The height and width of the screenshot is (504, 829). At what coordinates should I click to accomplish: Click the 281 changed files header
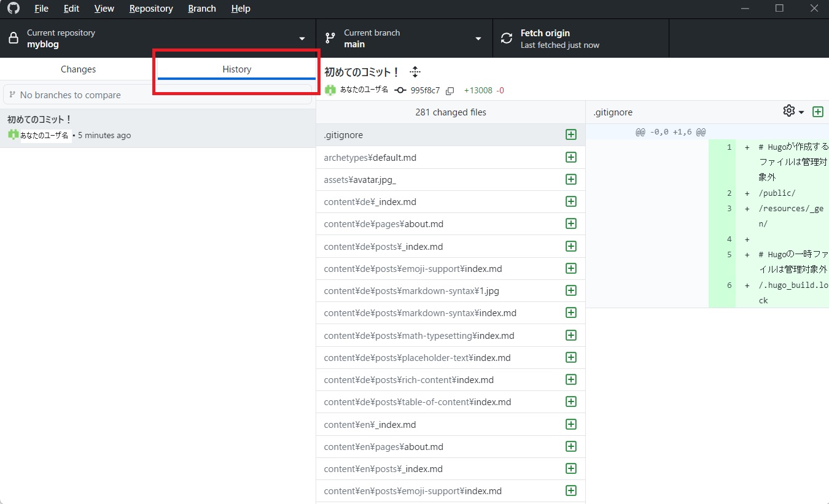tap(451, 112)
